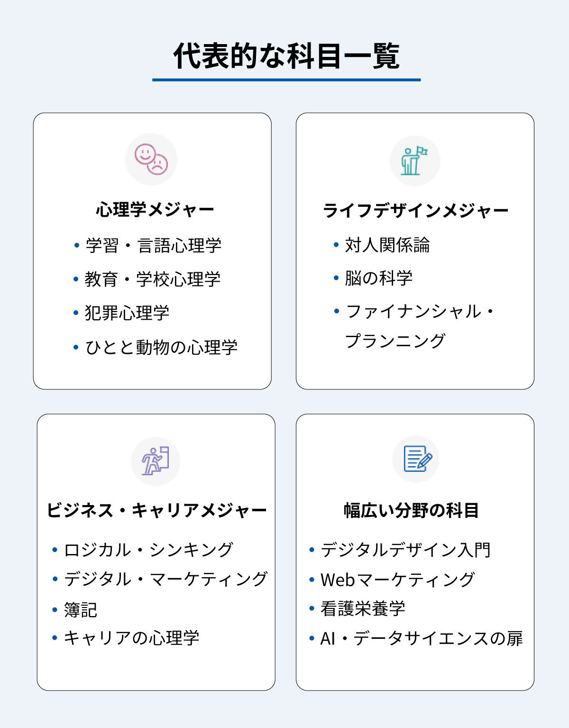Select the 心理学メジャー heading

pos(155,209)
